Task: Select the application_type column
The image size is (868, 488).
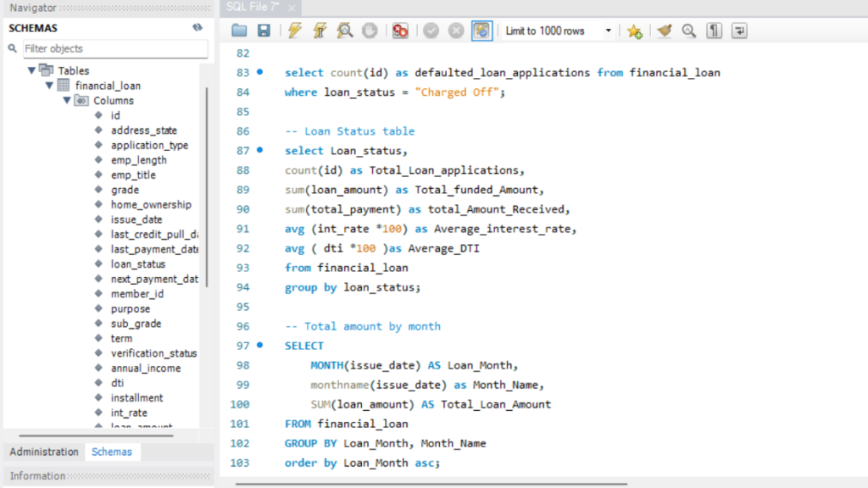Action: click(149, 145)
